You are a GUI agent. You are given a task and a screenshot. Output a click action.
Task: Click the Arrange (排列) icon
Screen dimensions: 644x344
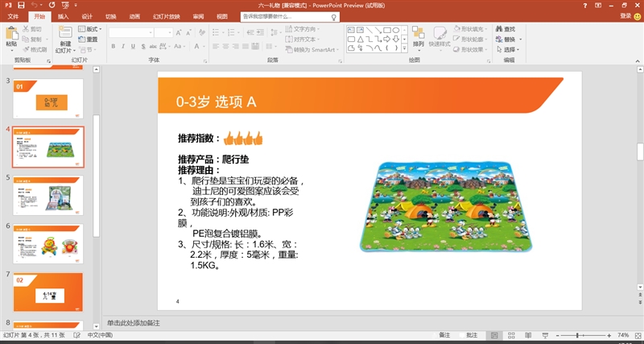(x=418, y=32)
